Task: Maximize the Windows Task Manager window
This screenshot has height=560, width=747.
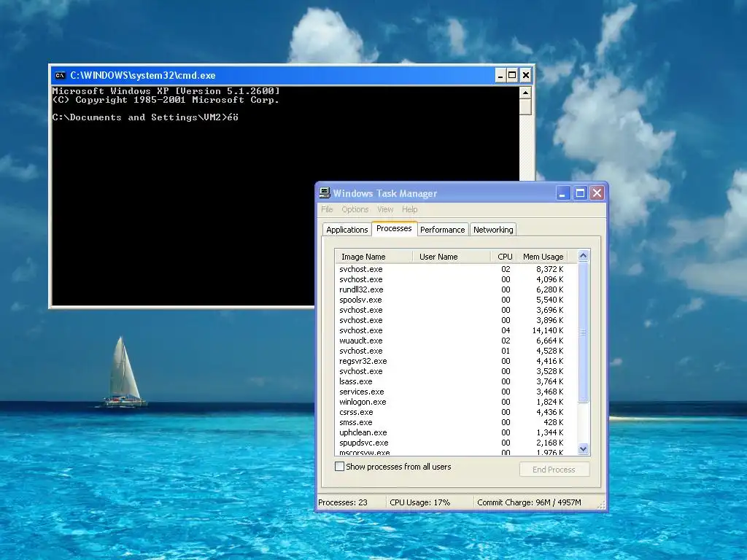Action: tap(580, 192)
